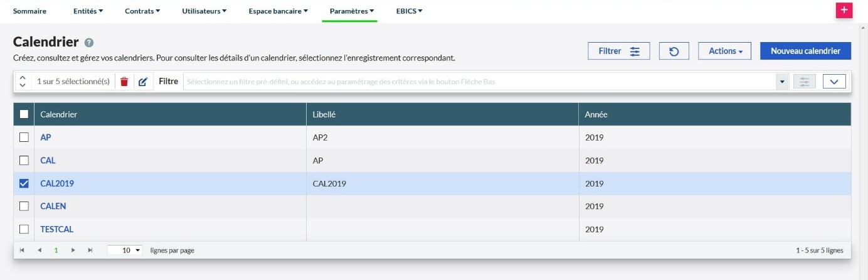This screenshot has height=280, width=868.
Task: Click the red trash delete icon
Action: (x=124, y=82)
